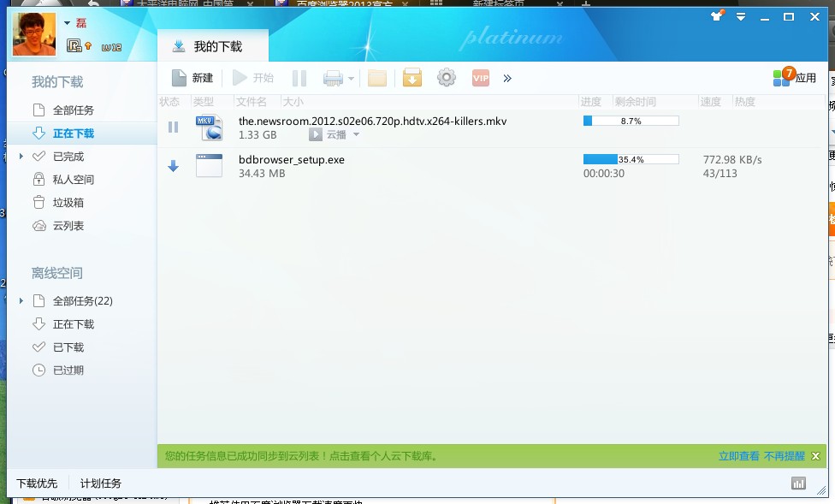This screenshot has width=835, height=504.
Task: Select the pause-all toolbar icon
Action: coord(299,78)
